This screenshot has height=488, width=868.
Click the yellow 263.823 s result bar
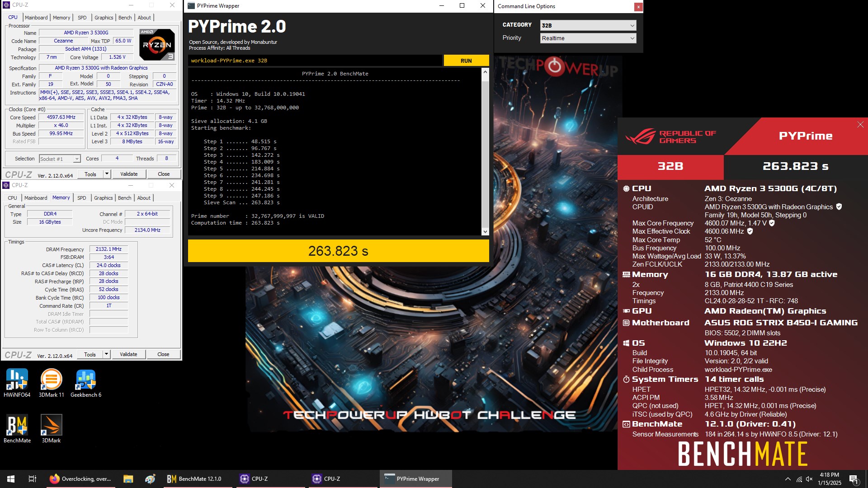[338, 251]
